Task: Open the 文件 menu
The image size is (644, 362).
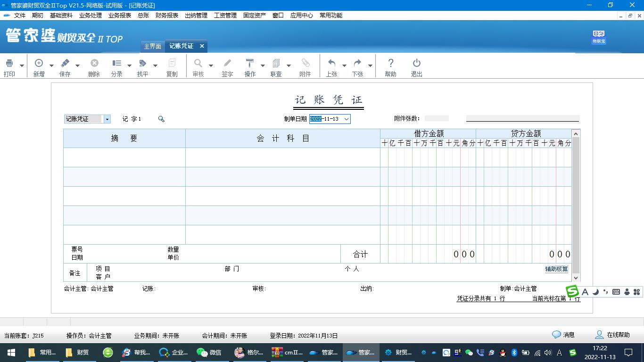Action: point(20,16)
